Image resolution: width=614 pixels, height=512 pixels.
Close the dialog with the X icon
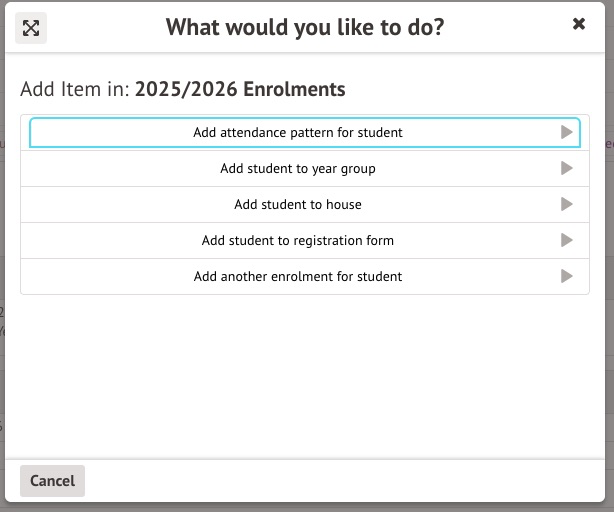click(x=579, y=25)
